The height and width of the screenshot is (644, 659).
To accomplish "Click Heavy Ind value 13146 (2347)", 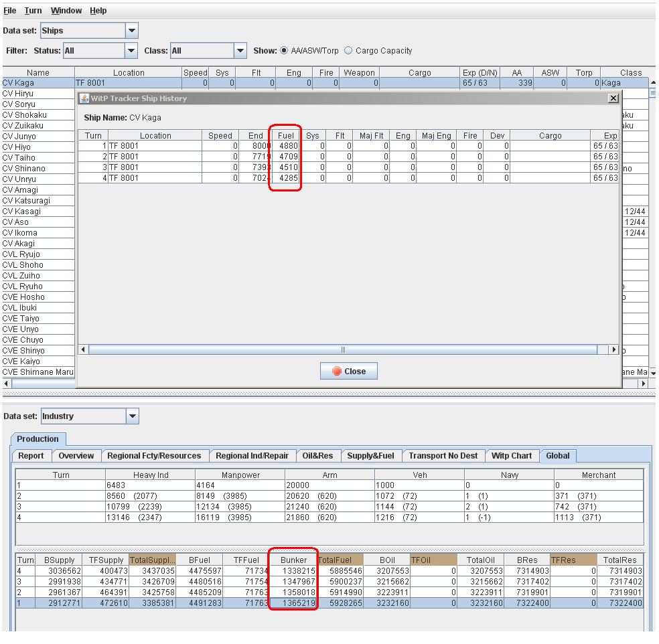I will 150,517.
